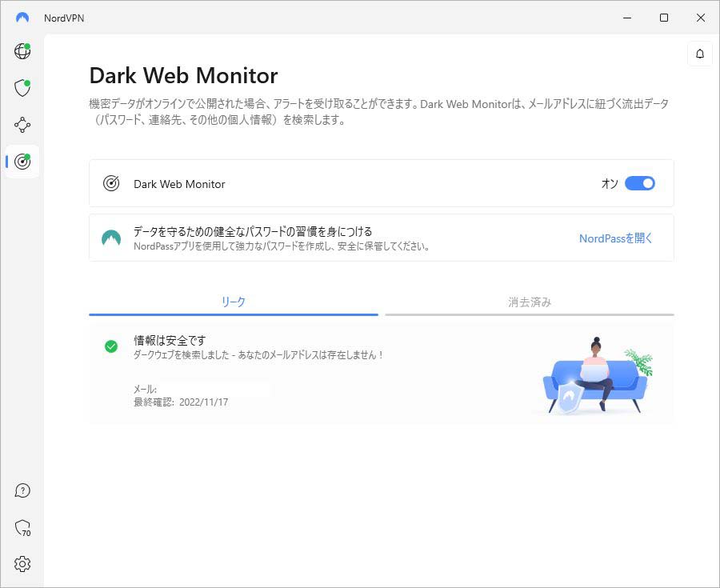Screen dimensions: 720x588
Task: Maximize the NordVPN window
Action: pyautogui.click(x=664, y=18)
